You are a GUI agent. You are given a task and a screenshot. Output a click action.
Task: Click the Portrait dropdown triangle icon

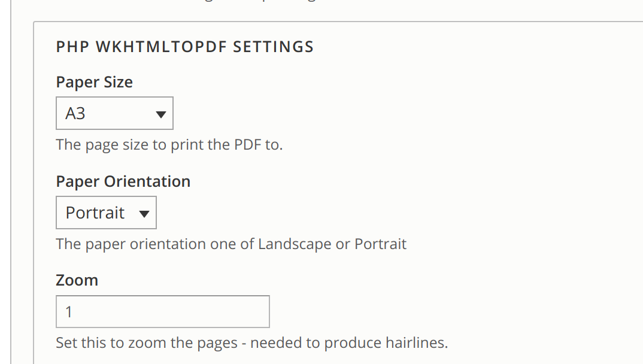coord(144,213)
